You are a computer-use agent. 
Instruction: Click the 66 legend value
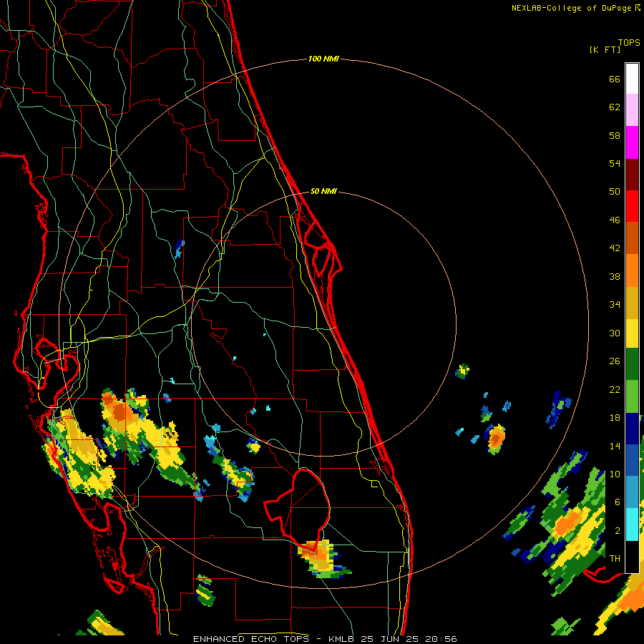coord(615,79)
